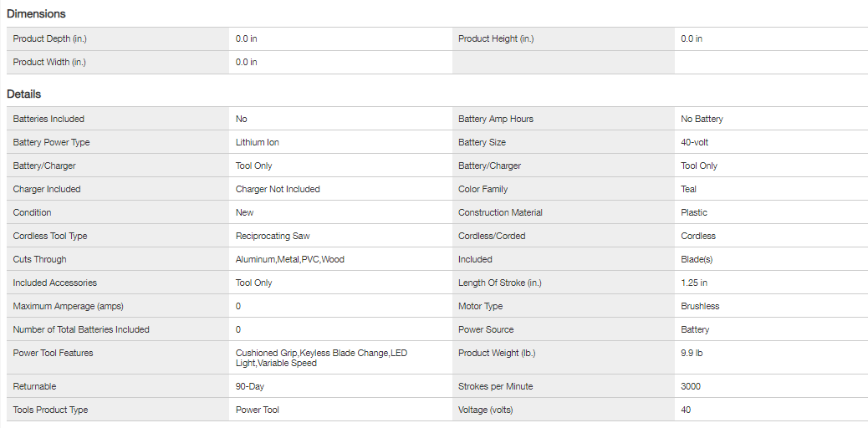Click the 40-volt Battery Size value
Image resolution: width=868 pixels, height=428 pixels.
click(695, 143)
